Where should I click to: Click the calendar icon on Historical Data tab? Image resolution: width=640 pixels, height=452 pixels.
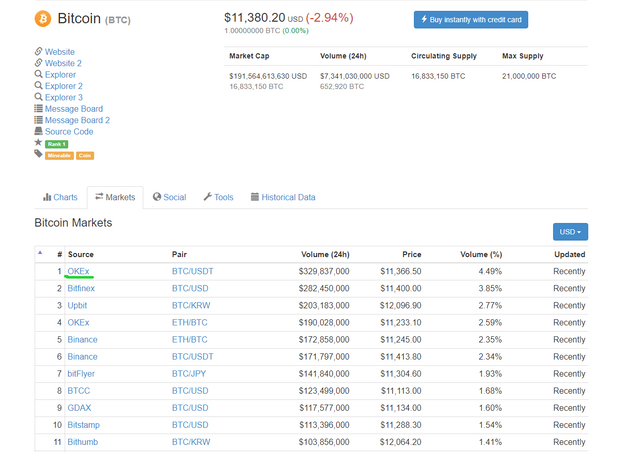[255, 197]
